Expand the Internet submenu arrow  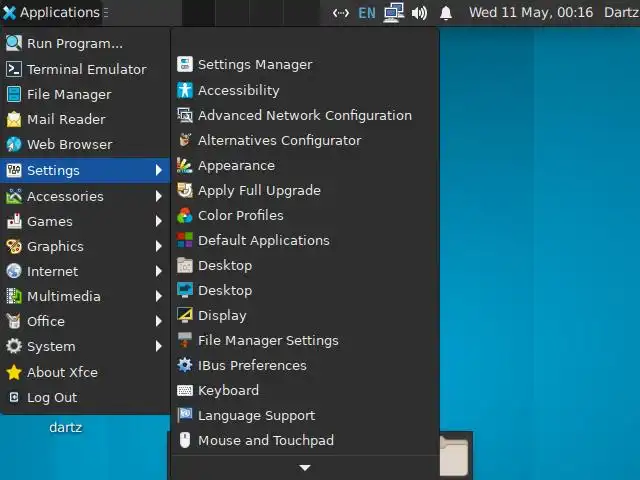coord(159,271)
